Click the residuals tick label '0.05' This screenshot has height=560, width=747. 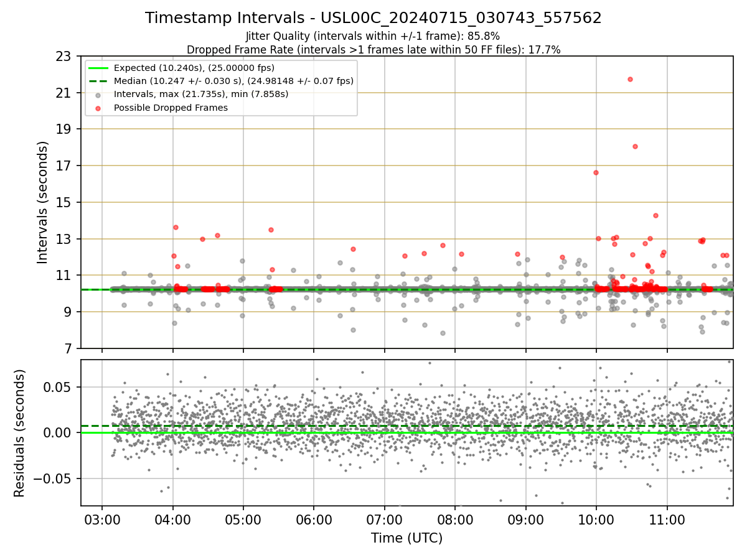click(58, 387)
